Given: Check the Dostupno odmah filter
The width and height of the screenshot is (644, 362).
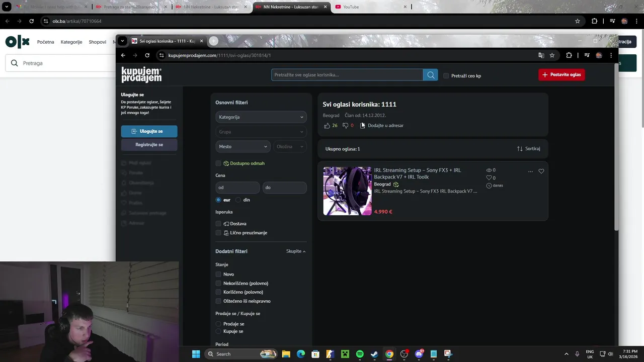Looking at the screenshot, I should 218,163.
